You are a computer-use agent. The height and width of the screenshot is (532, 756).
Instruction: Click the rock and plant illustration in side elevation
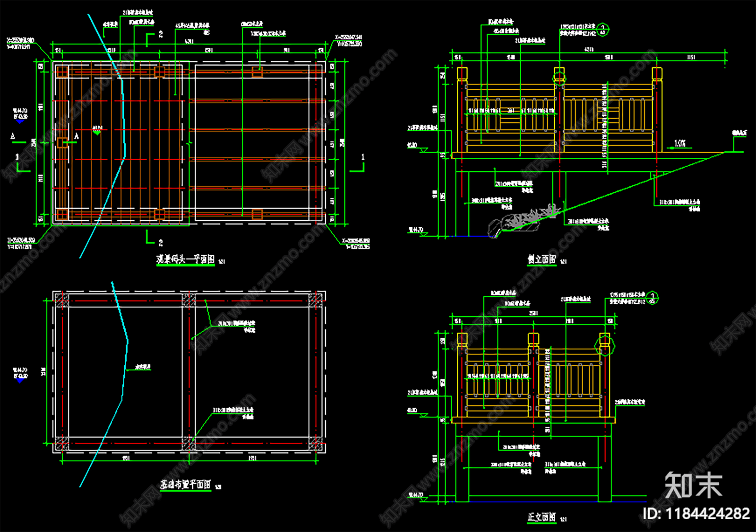point(524,220)
